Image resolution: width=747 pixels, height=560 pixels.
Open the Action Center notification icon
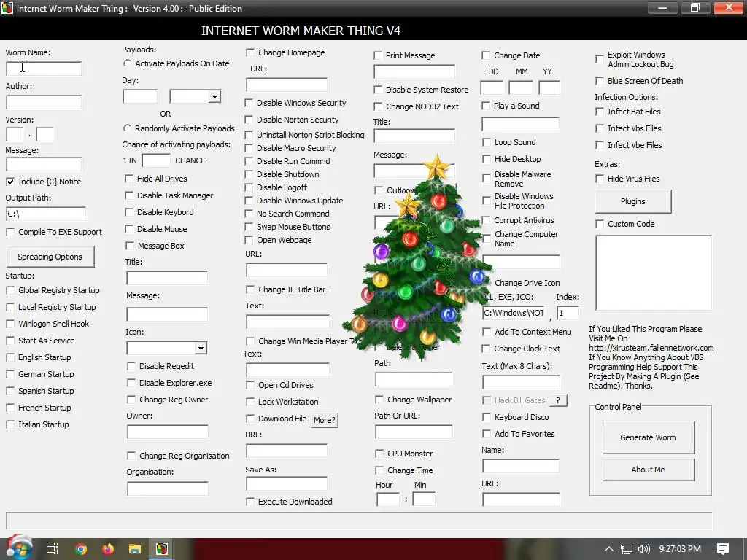pos(723,549)
